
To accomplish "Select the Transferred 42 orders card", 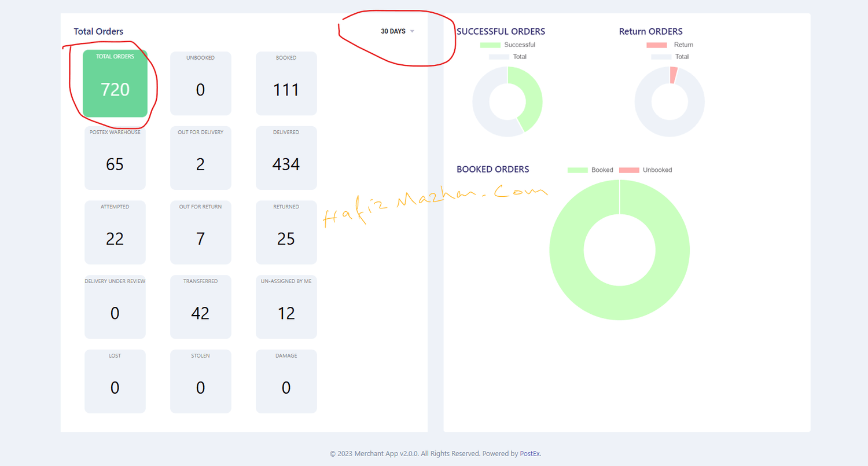I will [200, 307].
